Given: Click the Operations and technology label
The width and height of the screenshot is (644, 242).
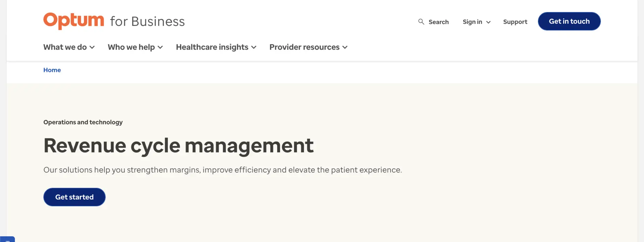Looking at the screenshot, I should (x=83, y=122).
